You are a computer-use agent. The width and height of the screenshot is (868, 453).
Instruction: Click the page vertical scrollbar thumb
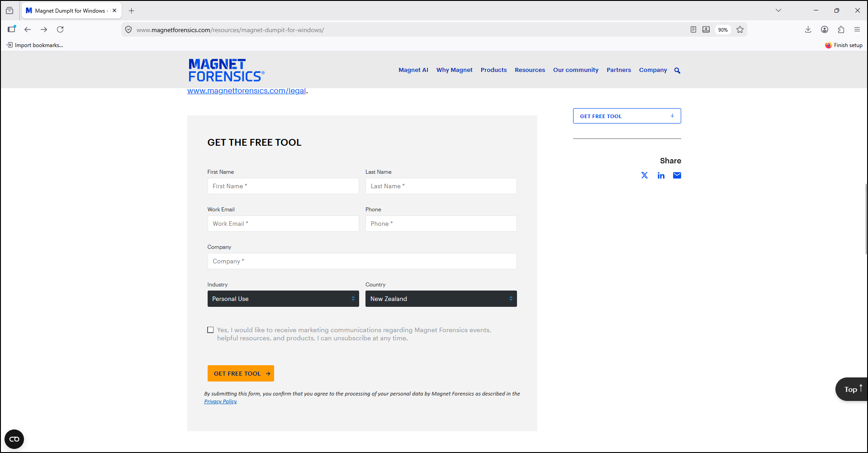pos(866,219)
